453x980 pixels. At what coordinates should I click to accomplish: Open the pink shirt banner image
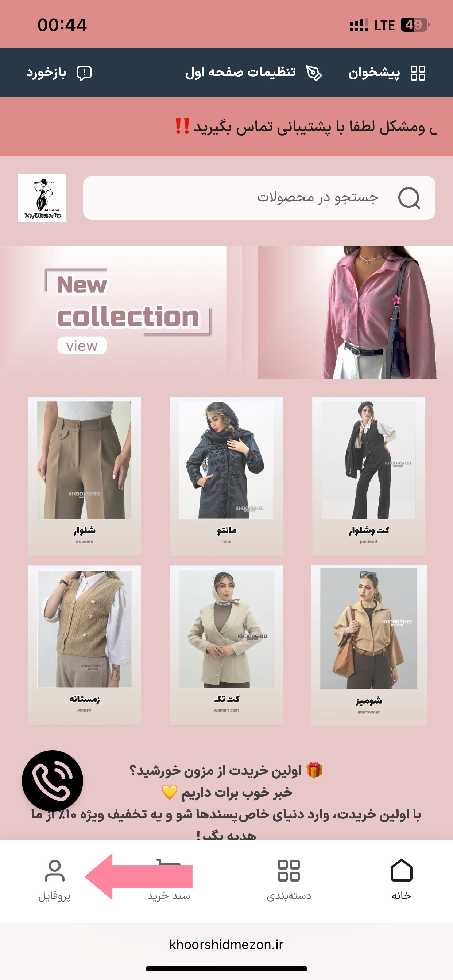click(347, 313)
